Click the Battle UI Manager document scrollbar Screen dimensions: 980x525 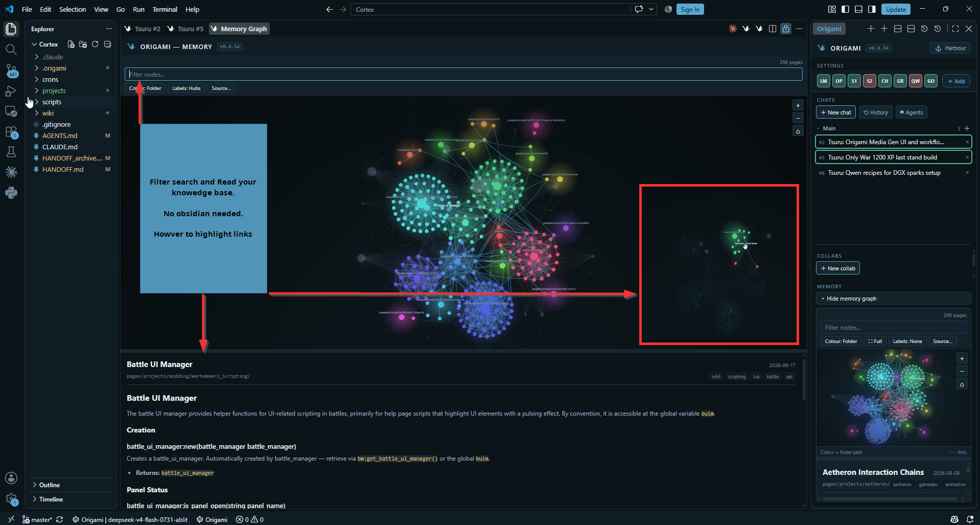pos(804,381)
